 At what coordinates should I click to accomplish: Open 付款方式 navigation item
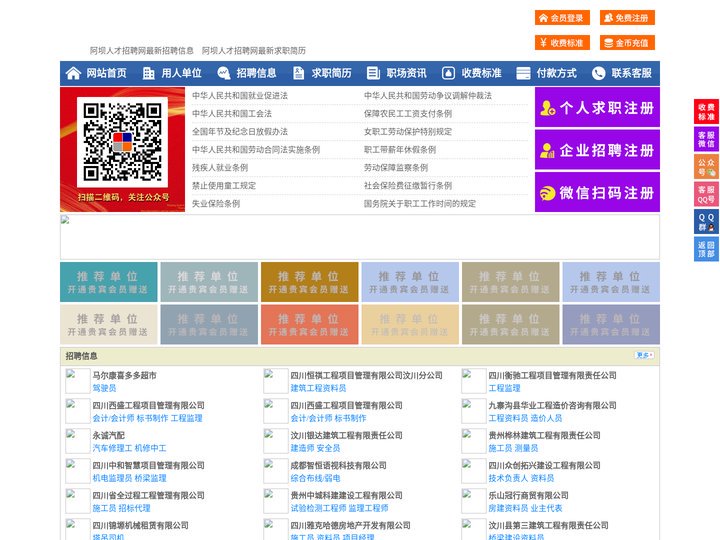557,73
